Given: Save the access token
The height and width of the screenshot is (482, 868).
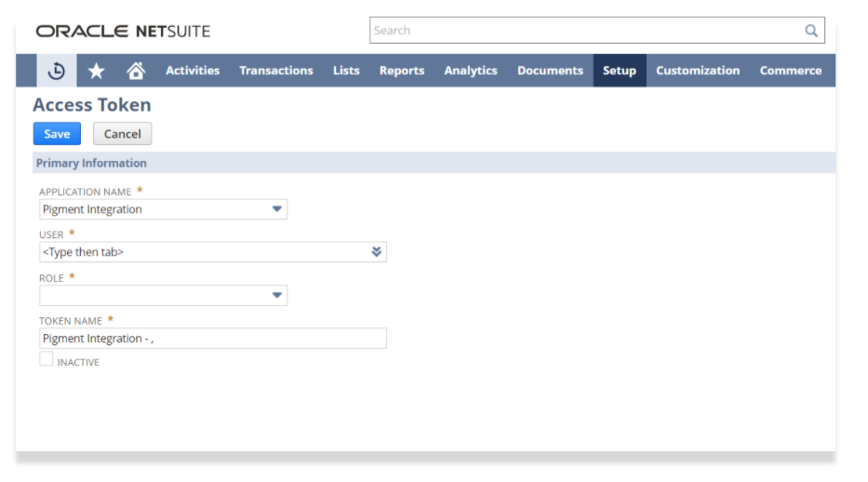Looking at the screenshot, I should tap(57, 134).
